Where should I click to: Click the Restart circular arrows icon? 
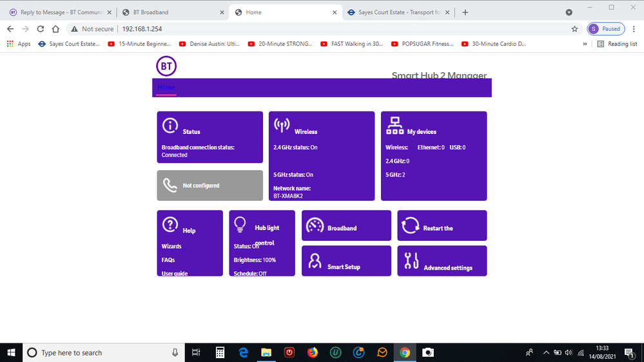coord(410,225)
